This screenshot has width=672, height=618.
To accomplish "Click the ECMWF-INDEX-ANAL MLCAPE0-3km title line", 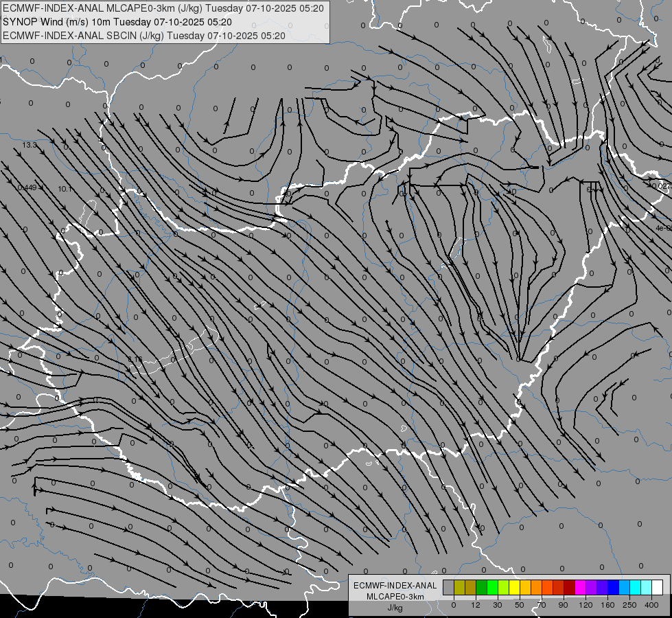I will 163,8.
